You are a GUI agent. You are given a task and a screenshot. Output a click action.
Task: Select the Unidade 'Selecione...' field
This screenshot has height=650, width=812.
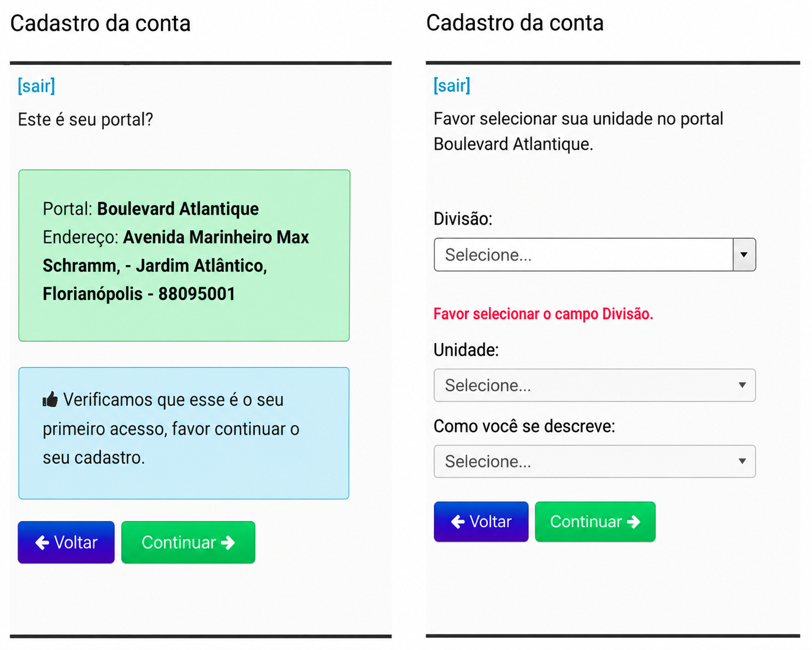tap(595, 385)
